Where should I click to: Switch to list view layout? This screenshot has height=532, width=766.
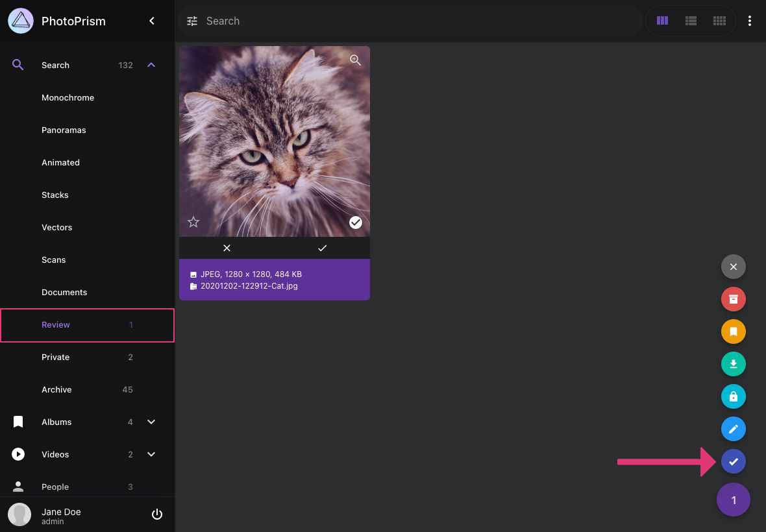tap(691, 21)
